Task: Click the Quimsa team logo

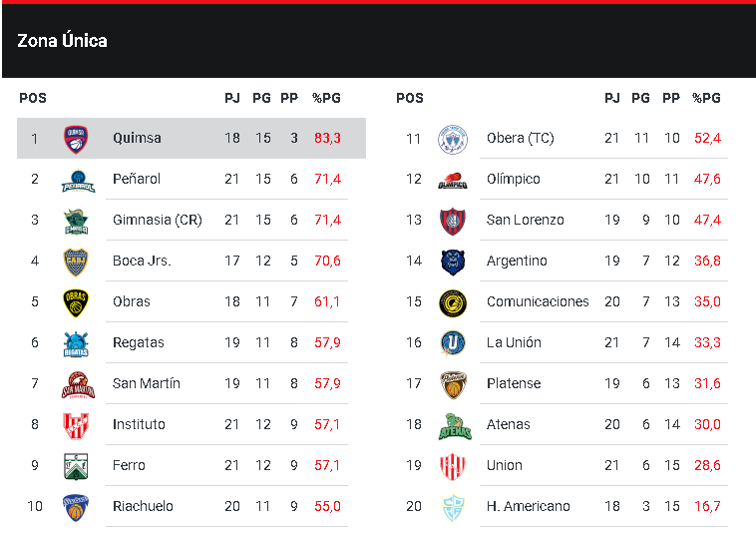Action: click(76, 139)
